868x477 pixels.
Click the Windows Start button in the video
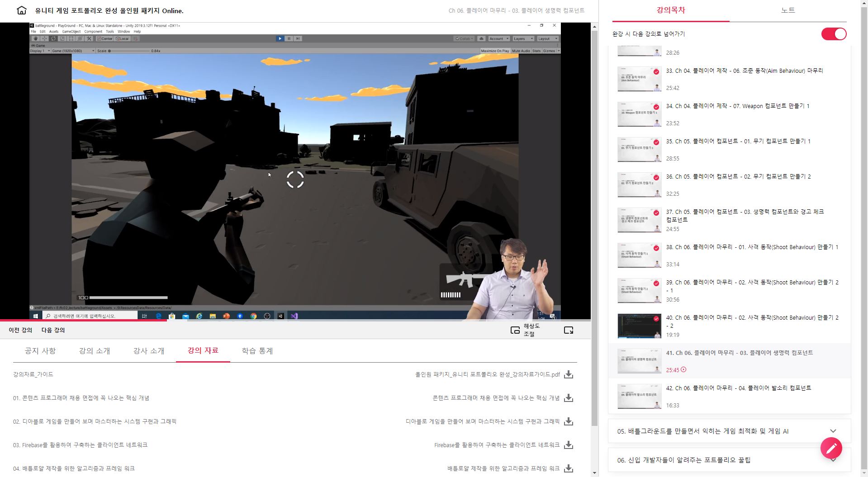click(x=35, y=316)
